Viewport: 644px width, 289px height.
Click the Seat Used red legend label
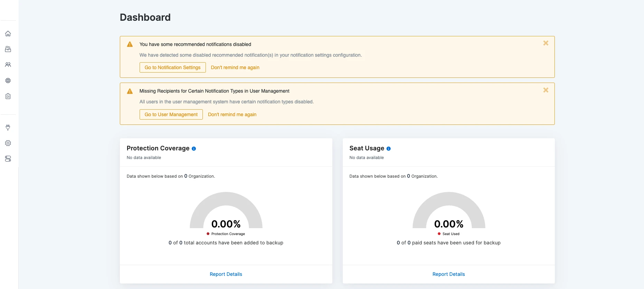pyautogui.click(x=448, y=234)
